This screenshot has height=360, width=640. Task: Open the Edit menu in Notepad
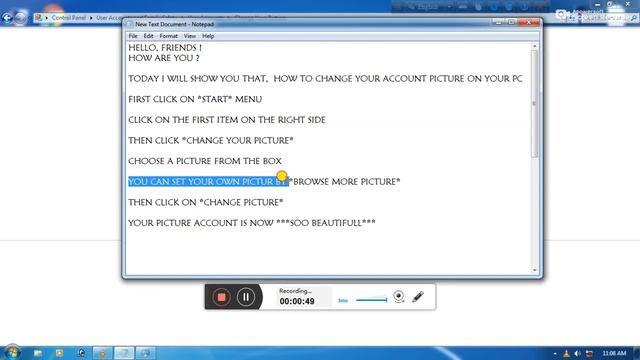click(148, 36)
